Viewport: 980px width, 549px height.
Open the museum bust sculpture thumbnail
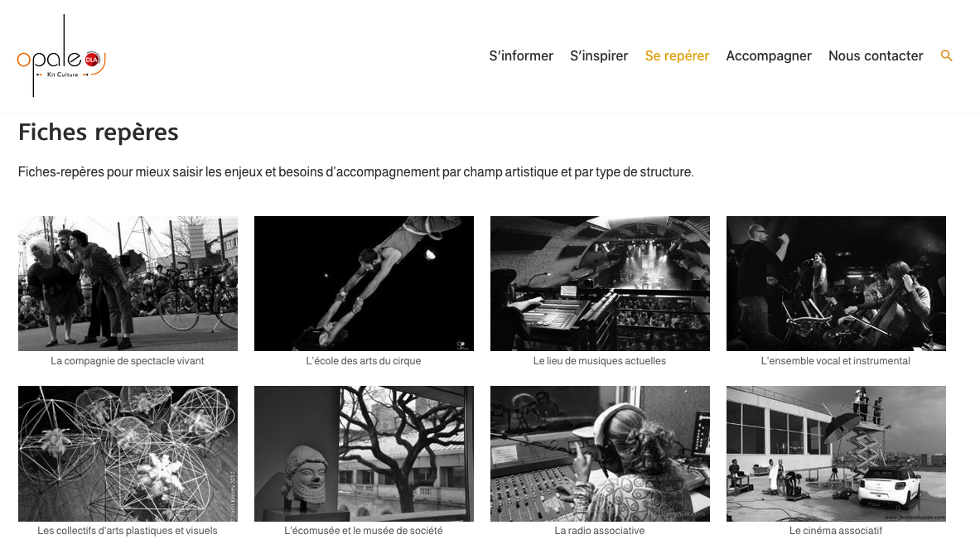pyautogui.click(x=364, y=454)
